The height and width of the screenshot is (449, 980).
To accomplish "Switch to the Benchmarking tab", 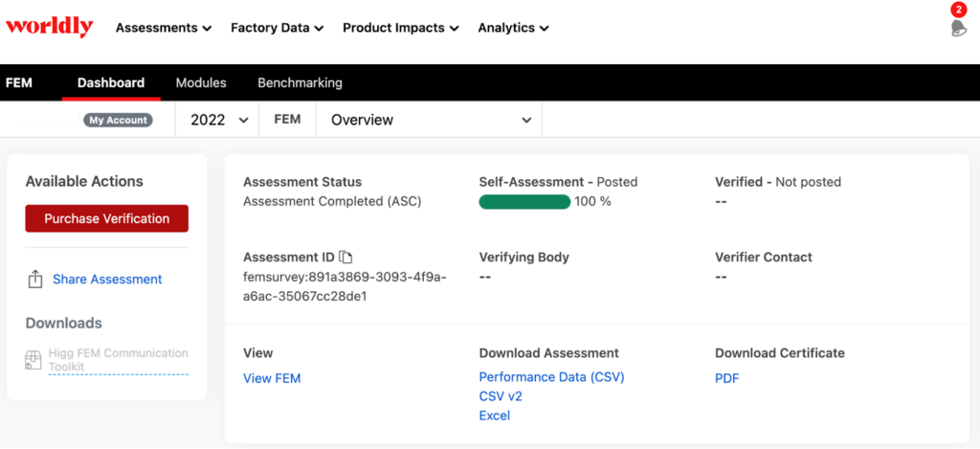I will coord(300,82).
